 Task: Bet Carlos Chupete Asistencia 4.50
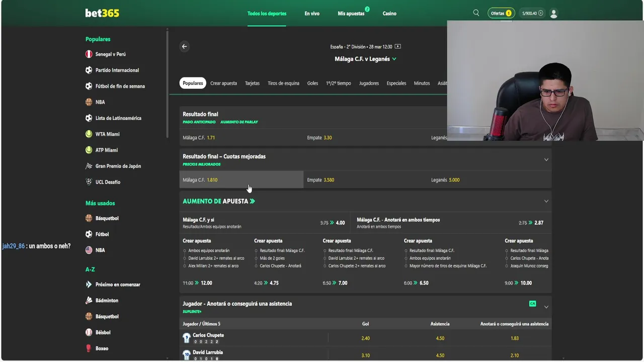pyautogui.click(x=440, y=338)
